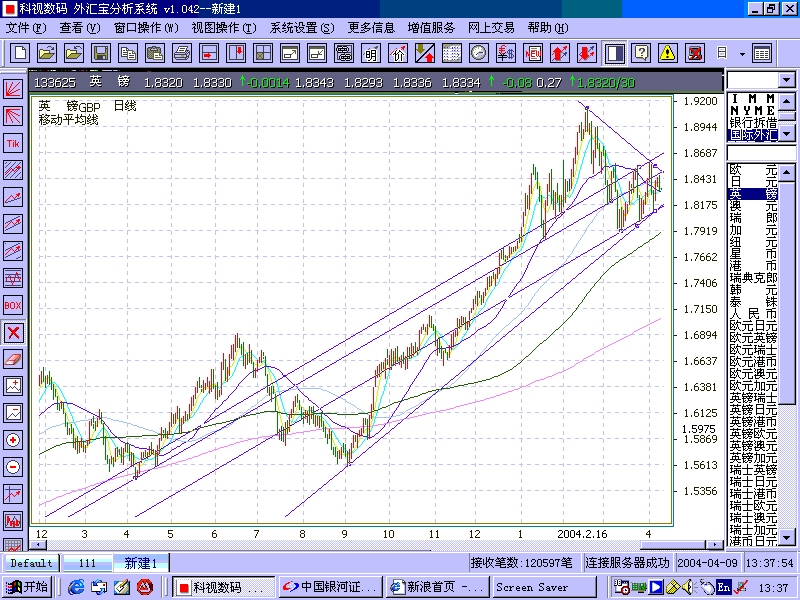Click the printer icon in toolbar
The image size is (800, 600).
(x=182, y=53)
